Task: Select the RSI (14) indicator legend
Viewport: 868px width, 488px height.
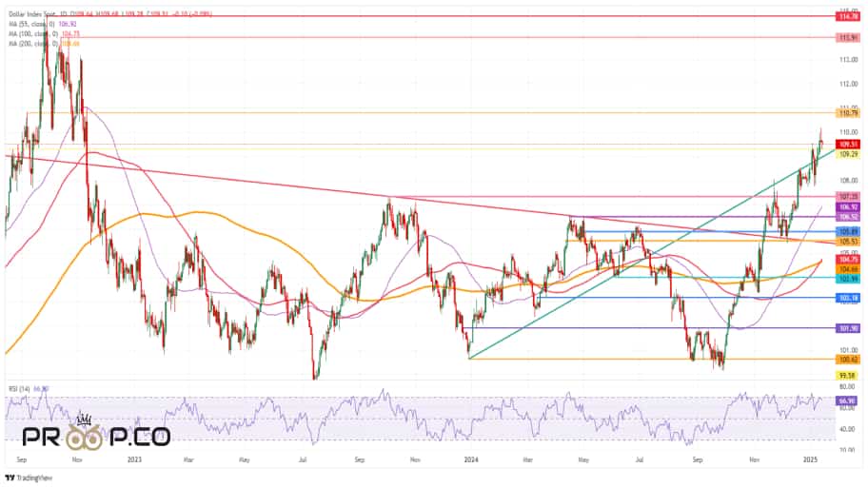Action: coord(19,389)
